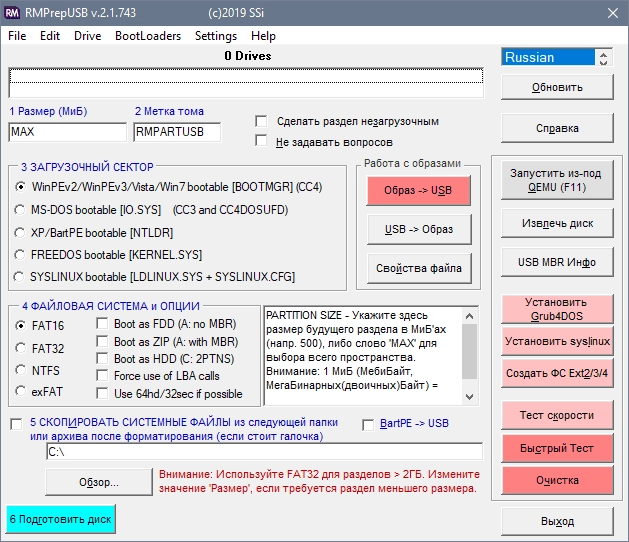Click the Установить Grub4DOS button
This screenshot has width=629, height=542.
point(557,309)
